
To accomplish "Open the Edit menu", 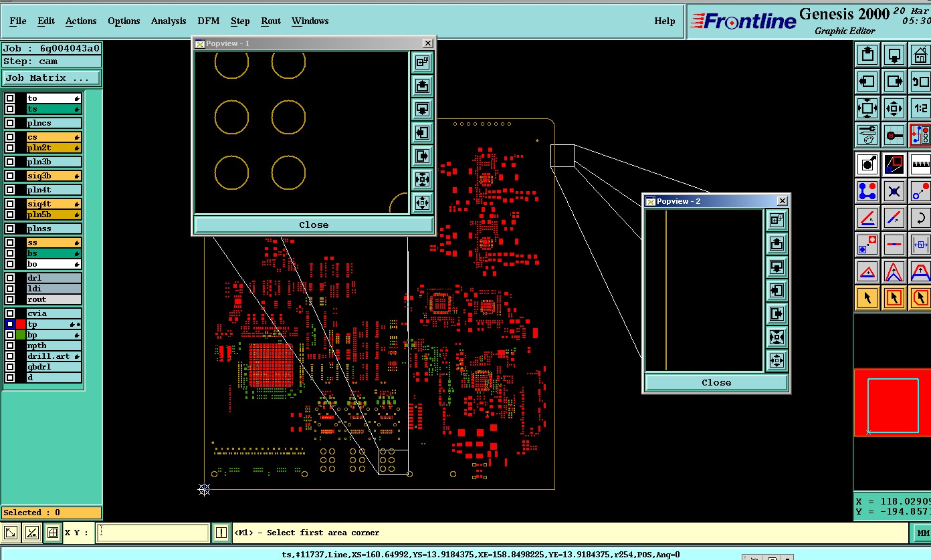I will tap(46, 21).
